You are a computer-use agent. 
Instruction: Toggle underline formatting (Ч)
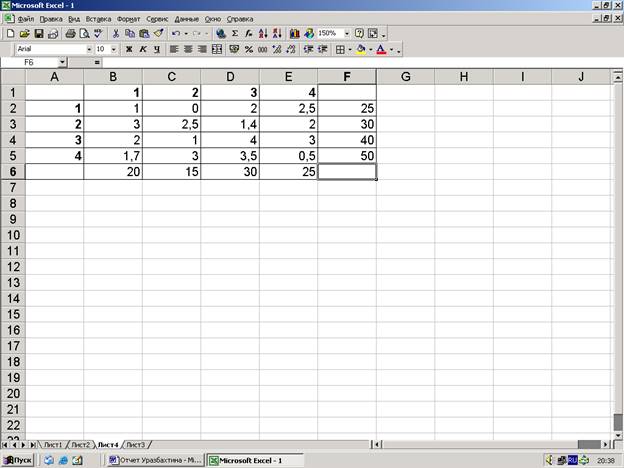[157, 49]
